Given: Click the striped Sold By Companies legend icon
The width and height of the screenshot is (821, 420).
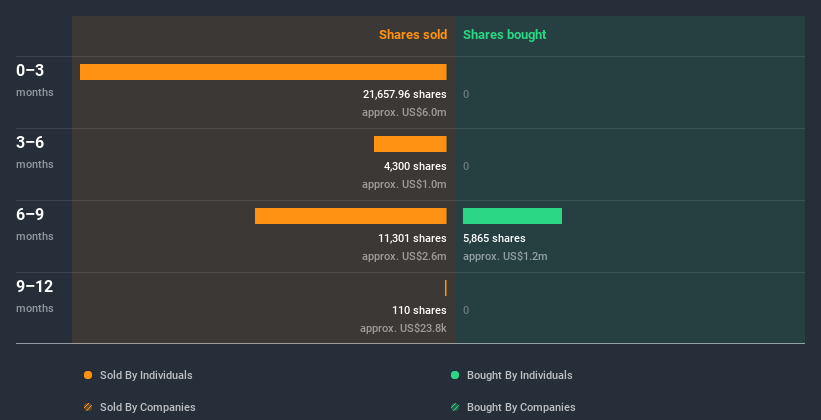Looking at the screenshot, I should click(x=88, y=407).
